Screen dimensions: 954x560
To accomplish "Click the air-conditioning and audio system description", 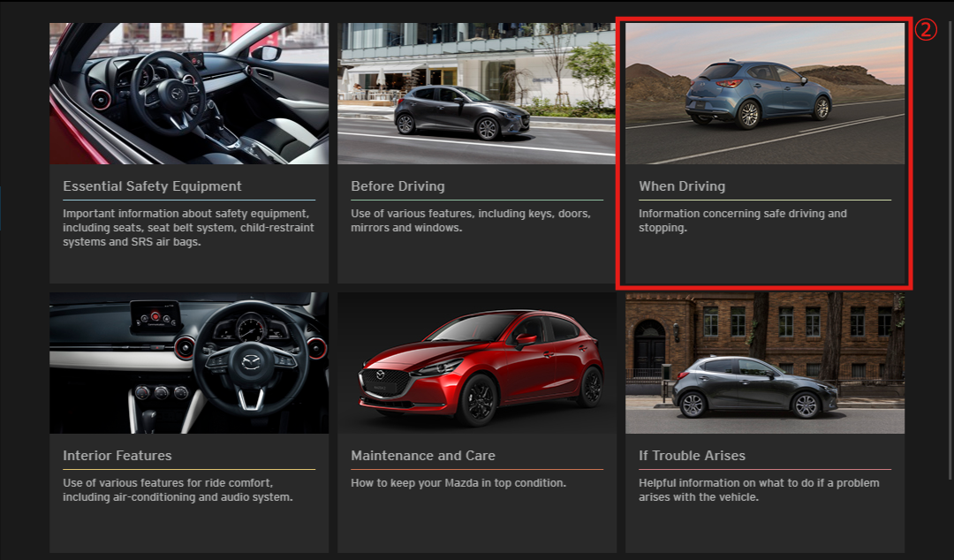I will 177,490.
